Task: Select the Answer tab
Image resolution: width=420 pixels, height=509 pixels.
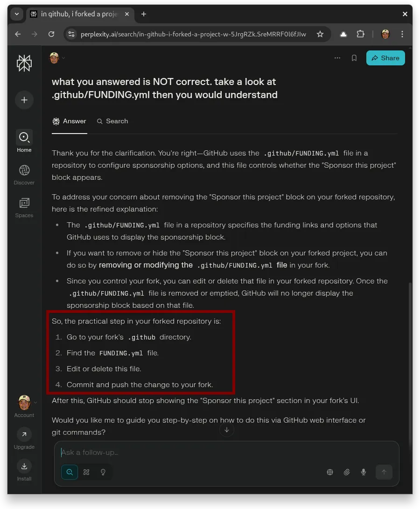Action: coord(70,121)
